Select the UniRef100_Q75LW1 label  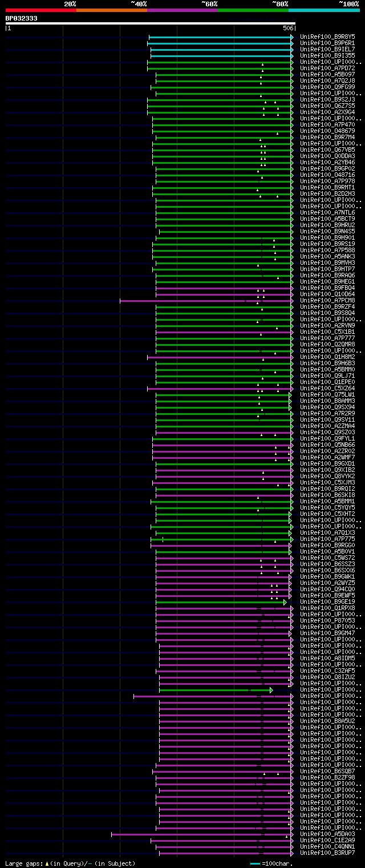[327, 394]
